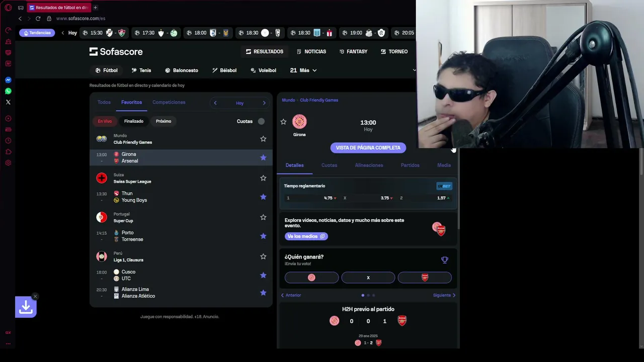This screenshot has width=644, height=362.
Task: Open the Messenger sidebar icon
Action: (x=8, y=80)
